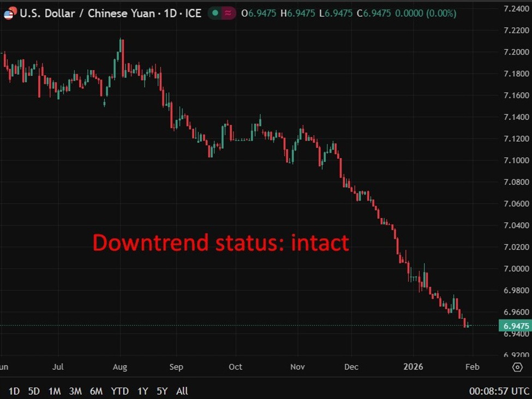Show the All time range

pos(182,391)
